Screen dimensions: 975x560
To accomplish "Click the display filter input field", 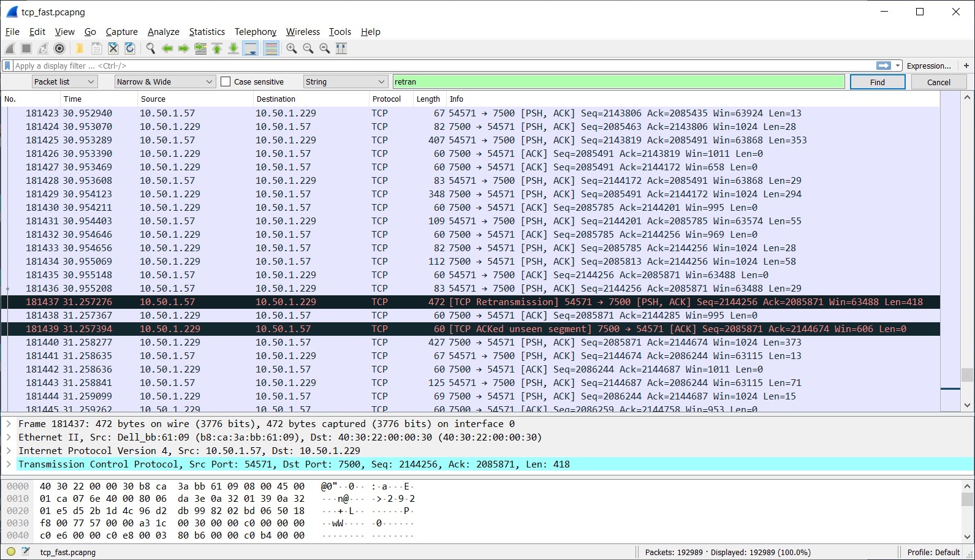I will pos(444,66).
